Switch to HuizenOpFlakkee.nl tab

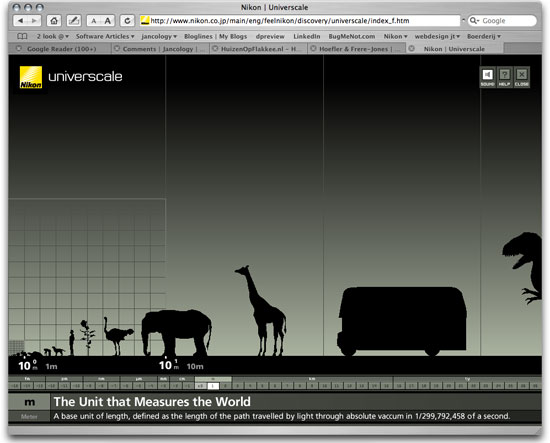[259, 49]
